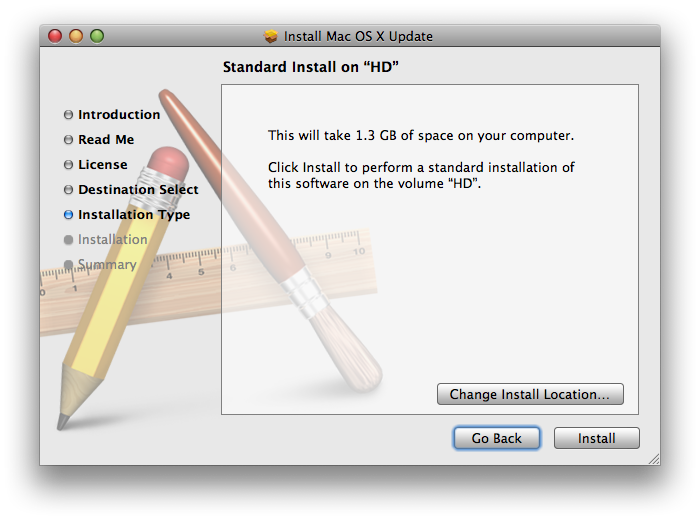Image resolution: width=700 pixels, height=520 pixels.
Task: Click the blue Installation Type bullet
Action: click(68, 215)
